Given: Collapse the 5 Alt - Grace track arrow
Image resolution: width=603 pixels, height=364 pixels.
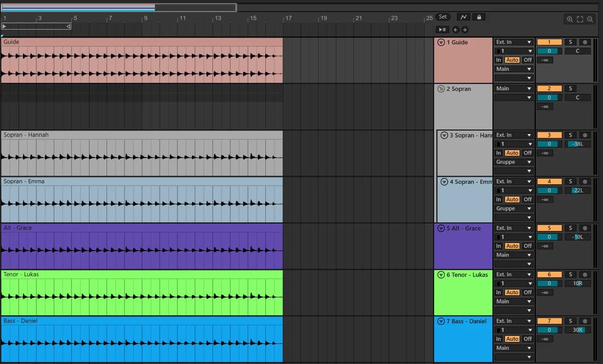Looking at the screenshot, I should pyautogui.click(x=441, y=228).
